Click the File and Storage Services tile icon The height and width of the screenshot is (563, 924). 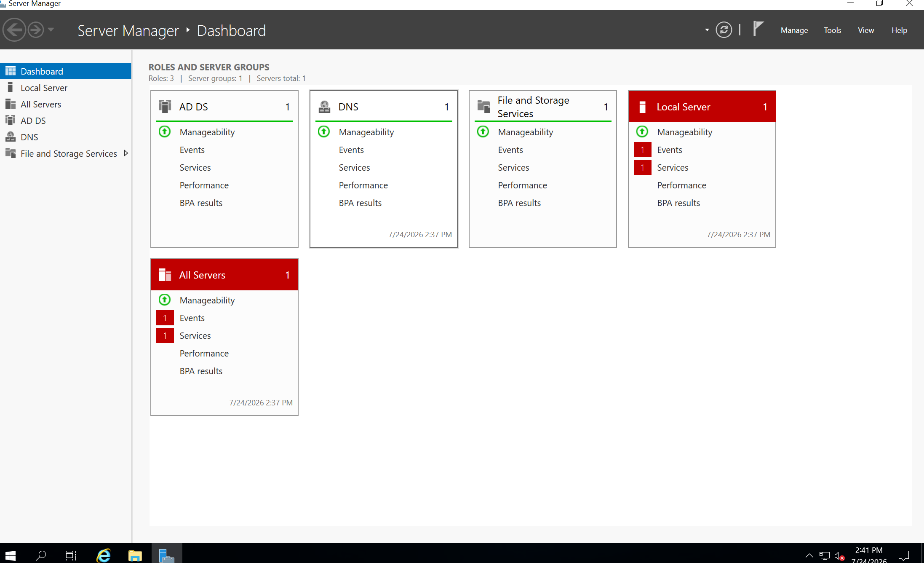[483, 107]
